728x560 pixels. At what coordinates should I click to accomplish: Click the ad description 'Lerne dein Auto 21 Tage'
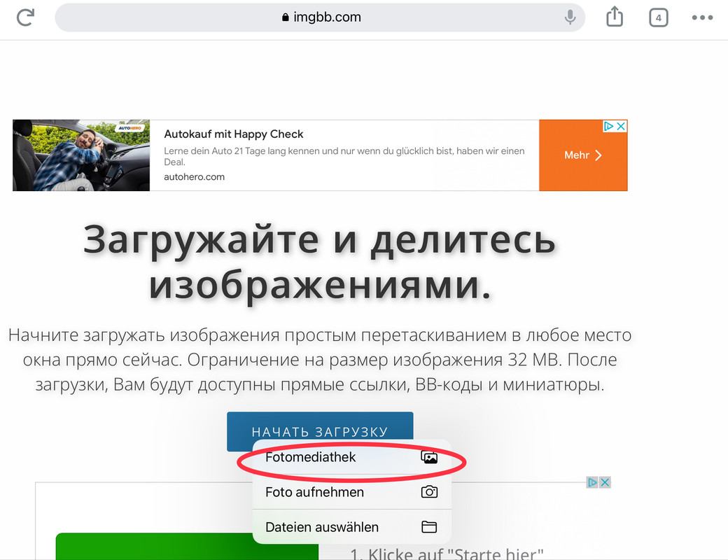344,156
